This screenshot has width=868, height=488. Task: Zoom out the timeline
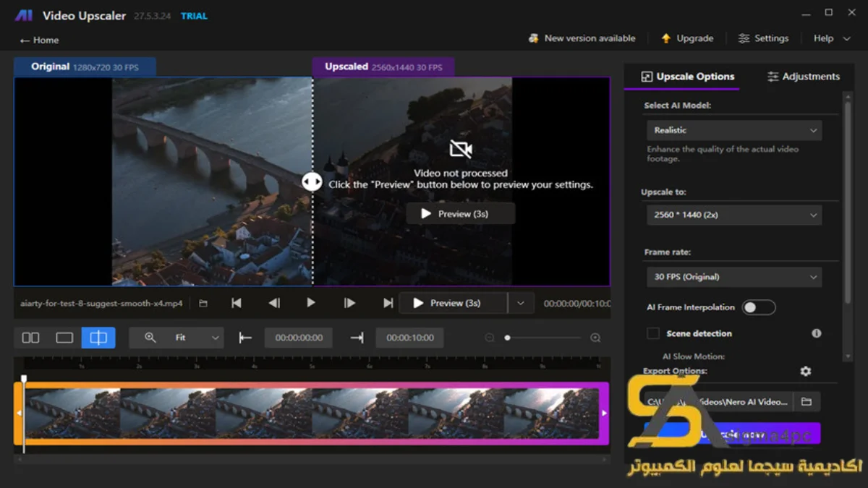(490, 338)
